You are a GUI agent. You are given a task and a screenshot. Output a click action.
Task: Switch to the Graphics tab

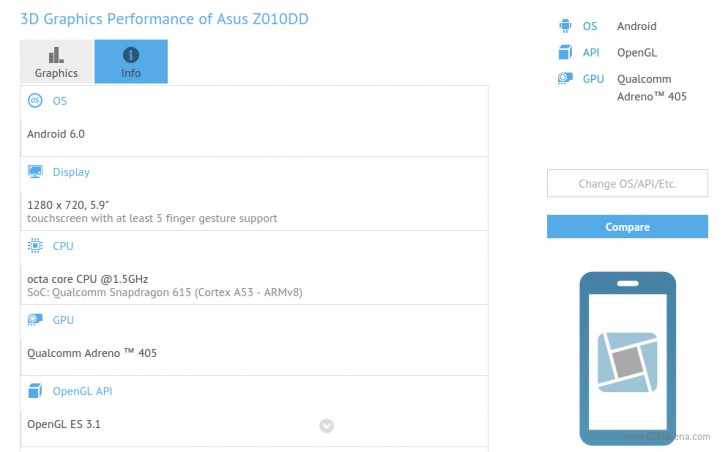click(x=56, y=62)
